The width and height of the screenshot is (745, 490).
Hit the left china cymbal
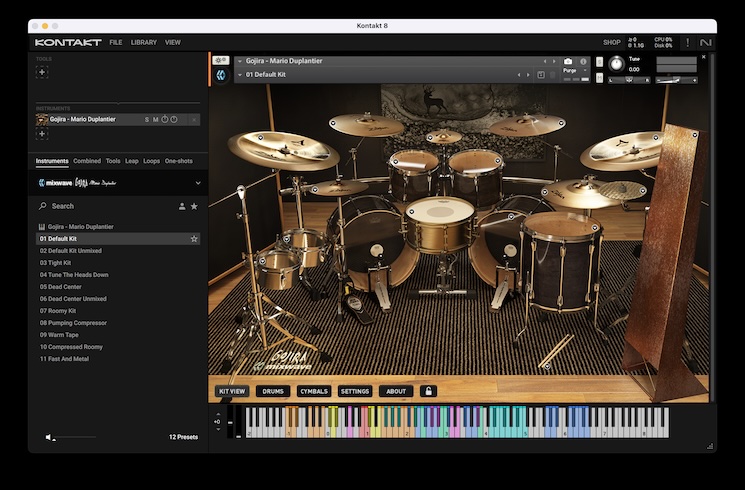tap(284, 151)
